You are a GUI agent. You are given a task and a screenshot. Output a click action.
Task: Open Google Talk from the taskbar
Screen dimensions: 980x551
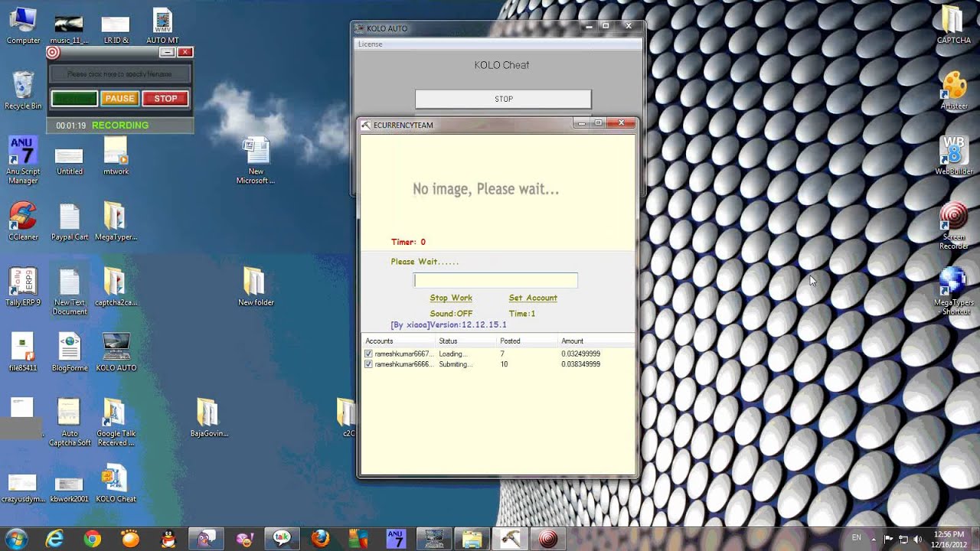pos(282,539)
